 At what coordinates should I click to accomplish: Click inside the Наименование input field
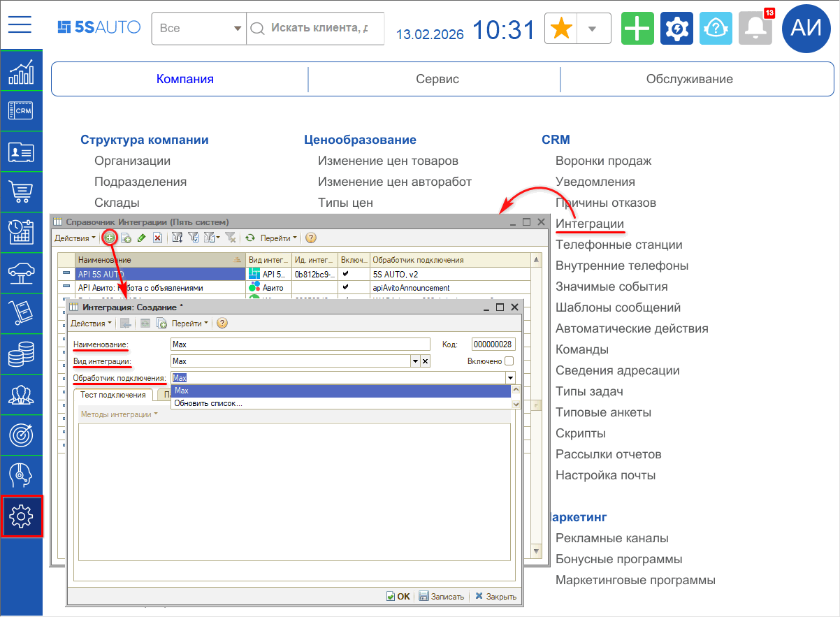click(300, 344)
